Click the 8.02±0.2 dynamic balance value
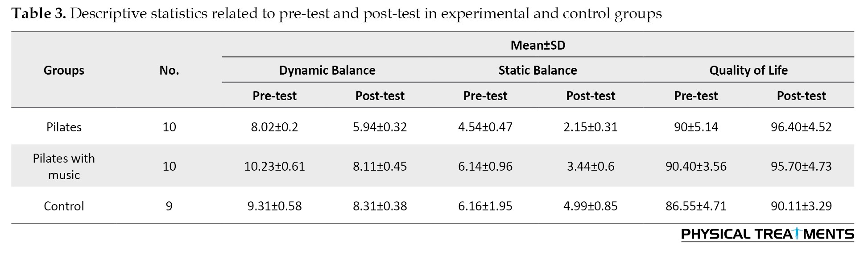 click(x=274, y=127)
